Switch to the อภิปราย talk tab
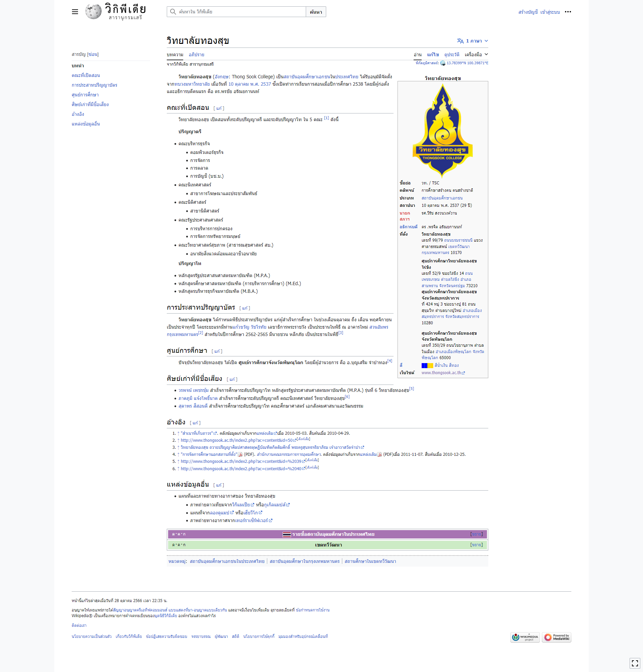This screenshot has height=672, width=643. [196, 55]
